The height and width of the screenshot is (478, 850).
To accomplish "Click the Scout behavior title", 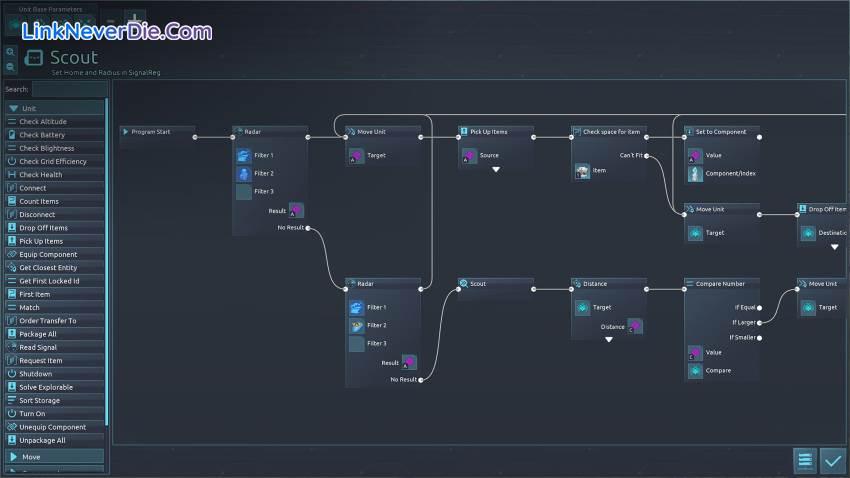I will 74,58.
